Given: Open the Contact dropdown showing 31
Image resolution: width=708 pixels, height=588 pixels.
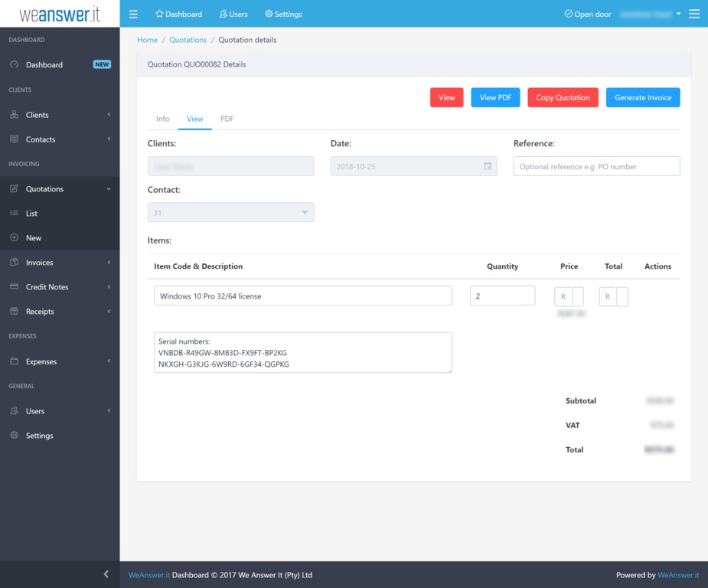Looking at the screenshot, I should tap(230, 212).
